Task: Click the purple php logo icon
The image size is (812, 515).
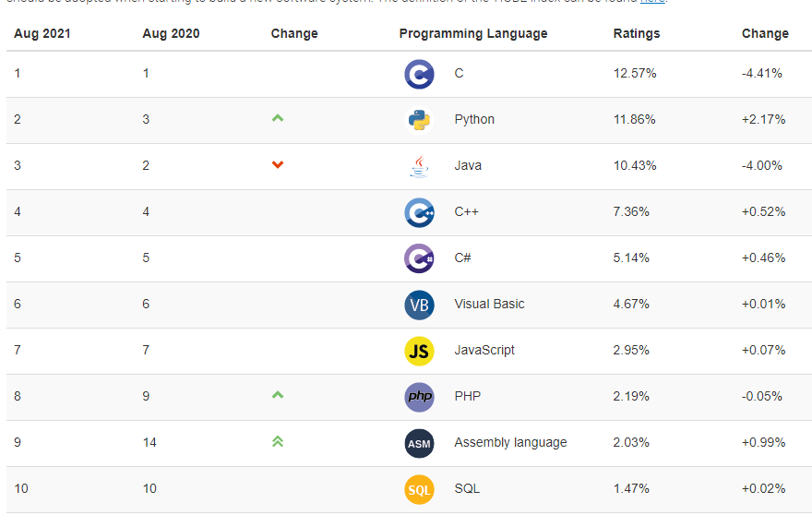Action: click(419, 397)
